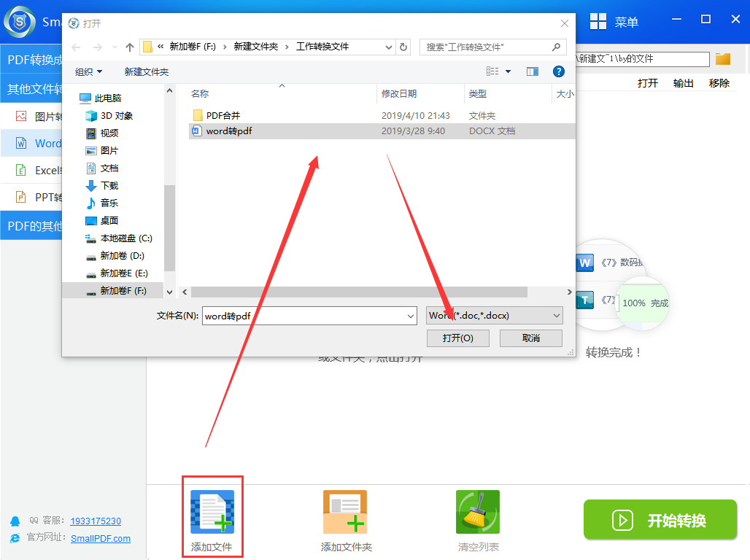Image resolution: width=750 pixels, height=560 pixels.
Task: Expand the view options dropdown arrow
Action: [509, 71]
